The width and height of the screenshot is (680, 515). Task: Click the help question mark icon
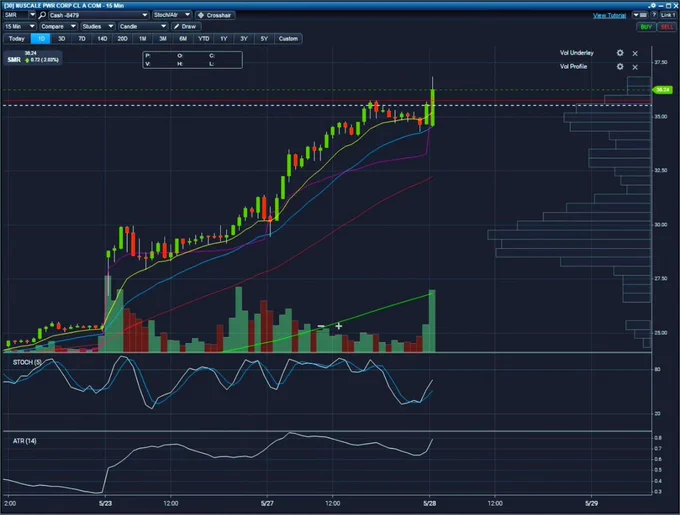654,15
